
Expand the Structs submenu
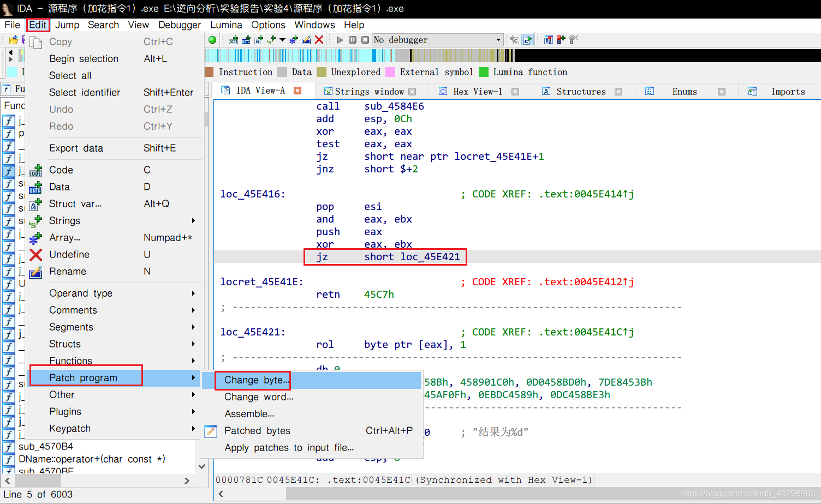pyautogui.click(x=114, y=344)
